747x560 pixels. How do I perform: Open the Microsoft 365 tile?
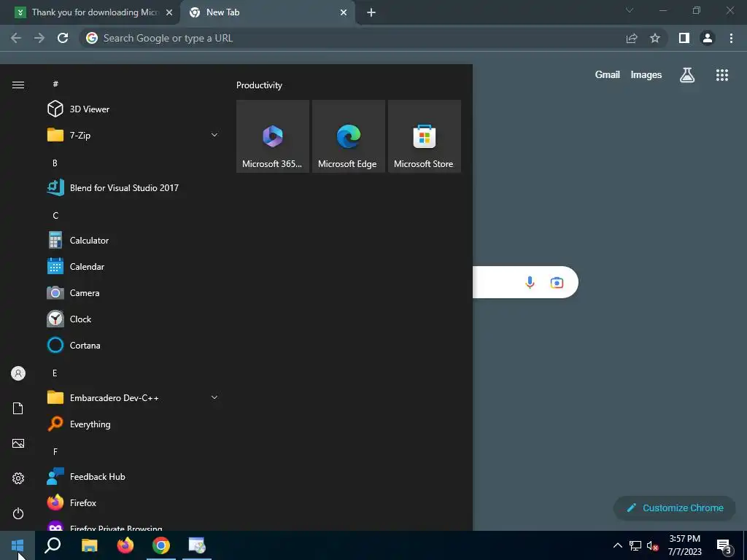(273, 136)
